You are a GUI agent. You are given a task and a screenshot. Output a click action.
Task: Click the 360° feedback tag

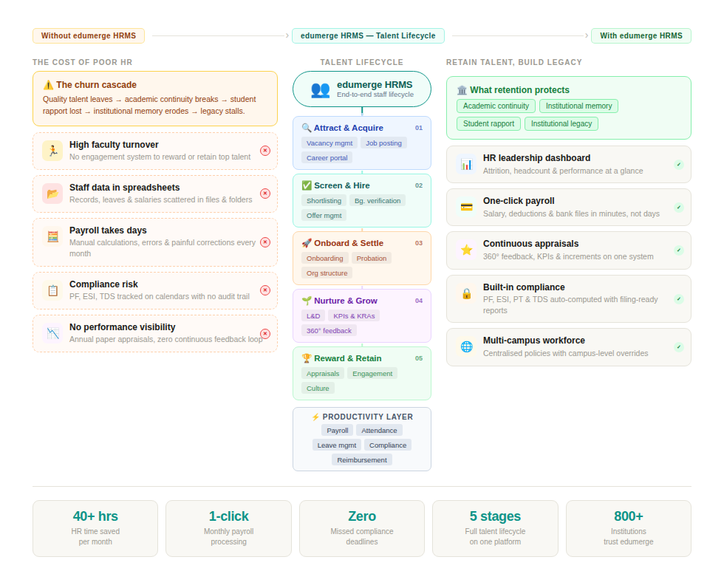click(328, 330)
